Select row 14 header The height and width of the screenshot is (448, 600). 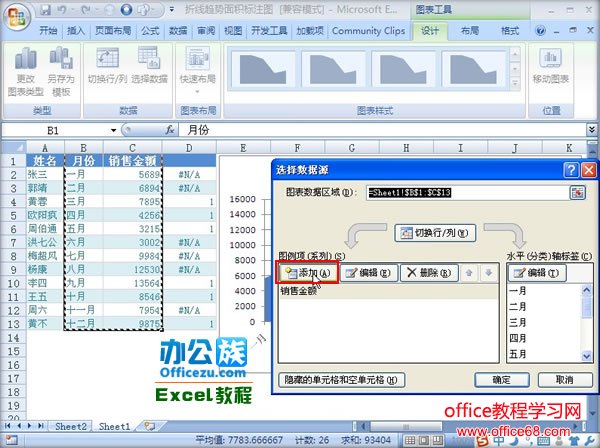pos(13,337)
